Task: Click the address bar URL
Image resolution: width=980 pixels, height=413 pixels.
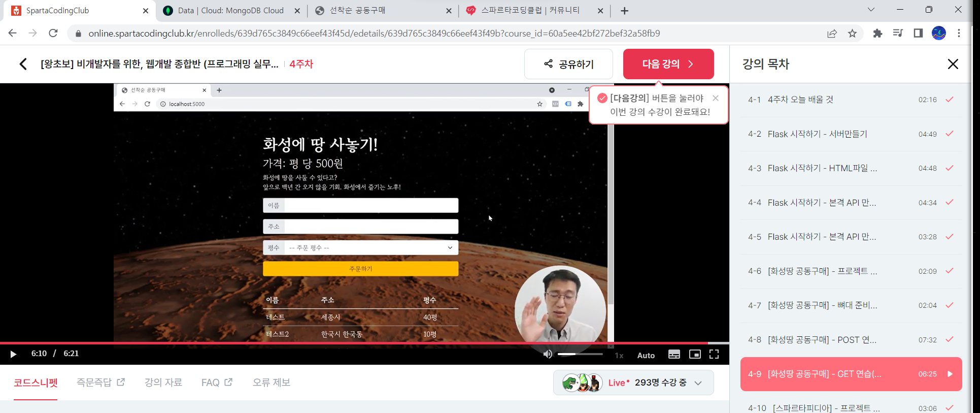Action: [374, 34]
